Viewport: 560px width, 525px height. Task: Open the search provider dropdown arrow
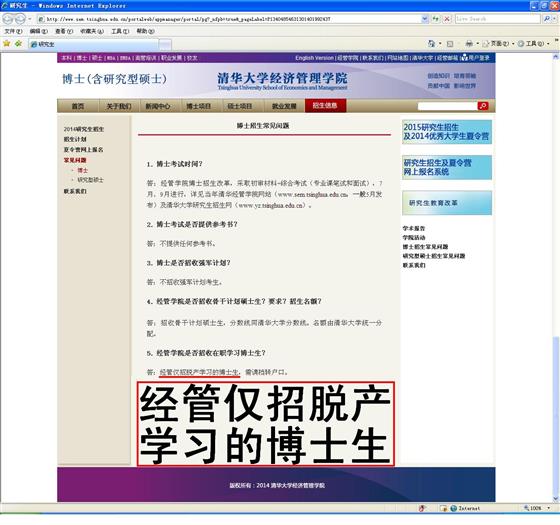pos(555,19)
